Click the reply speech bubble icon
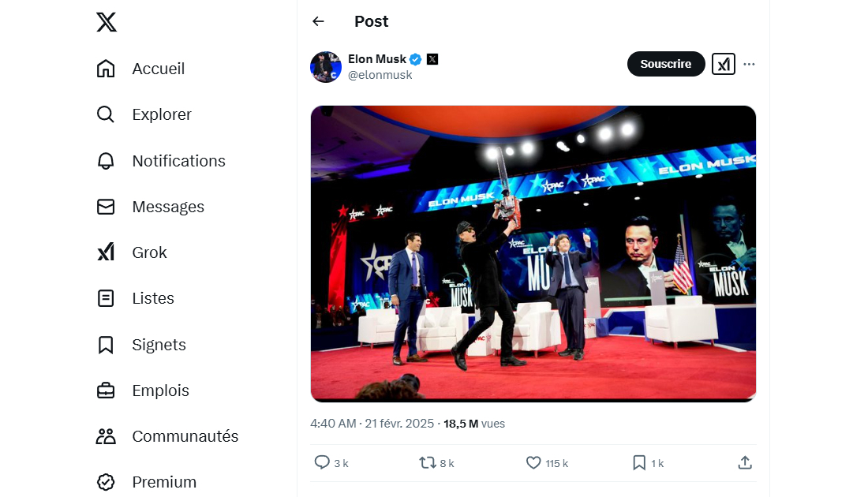Viewport: 868px width, 497px height. (322, 463)
